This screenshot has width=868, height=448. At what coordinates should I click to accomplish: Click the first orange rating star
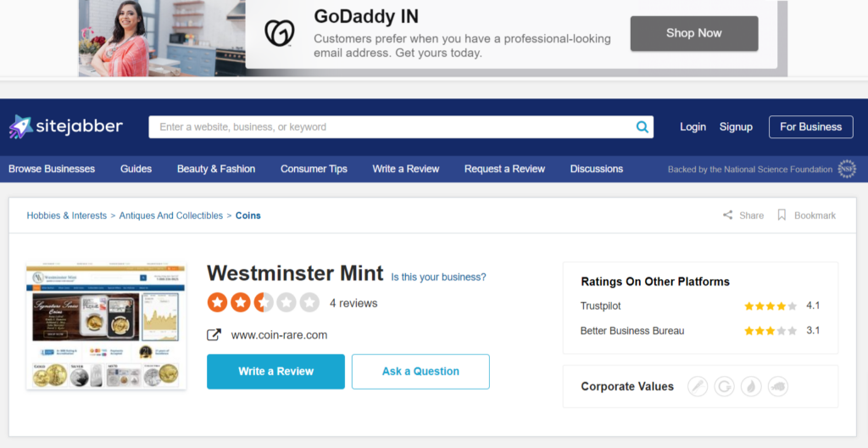[218, 303]
